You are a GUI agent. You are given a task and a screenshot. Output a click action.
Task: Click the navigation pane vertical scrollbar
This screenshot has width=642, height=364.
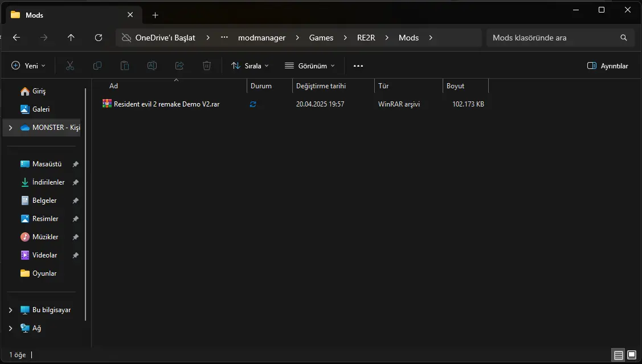pyautogui.click(x=85, y=205)
